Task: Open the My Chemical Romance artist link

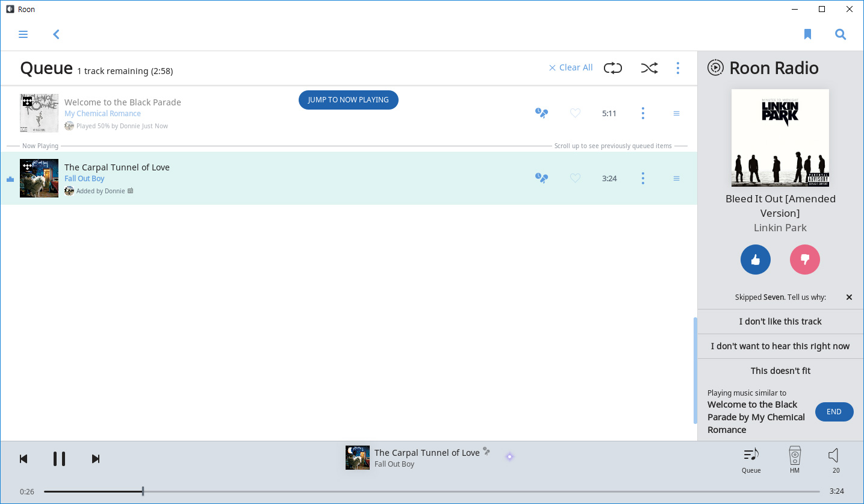Action: [x=102, y=113]
